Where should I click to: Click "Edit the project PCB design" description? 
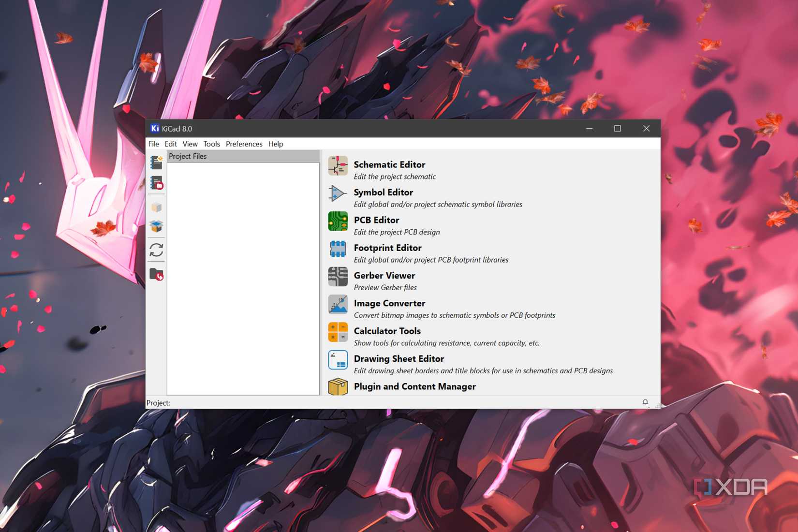coord(397,232)
